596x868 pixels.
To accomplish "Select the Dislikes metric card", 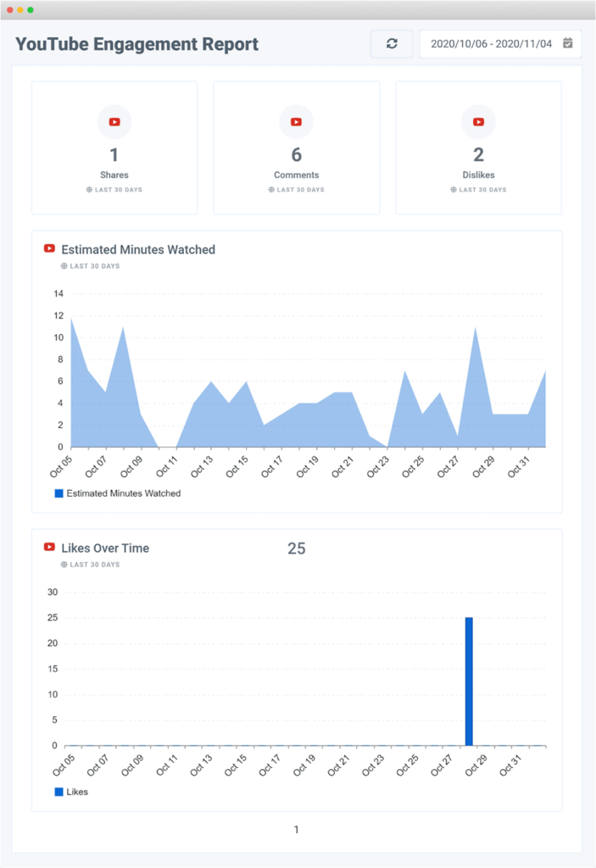I will (x=478, y=148).
